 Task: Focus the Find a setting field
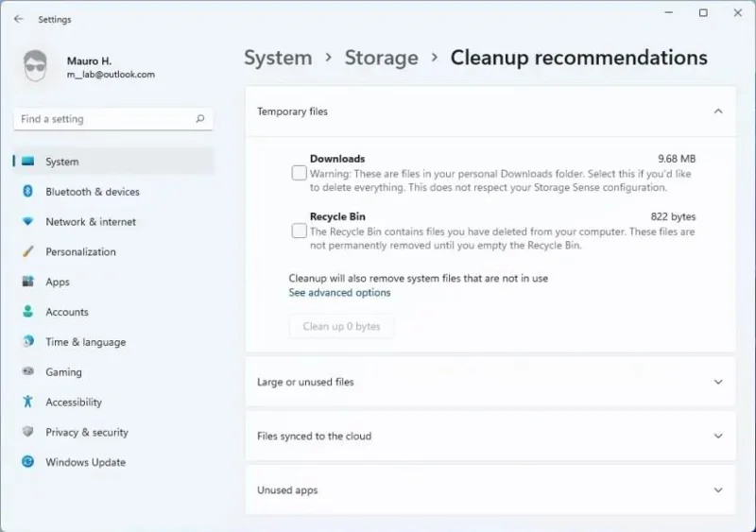[x=113, y=119]
